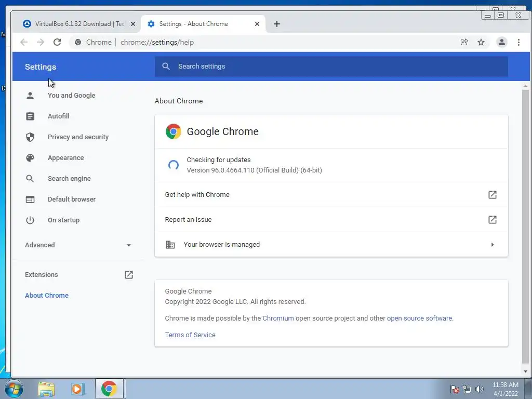Reload the page with the refresh icon
532x399 pixels.
tap(57, 42)
